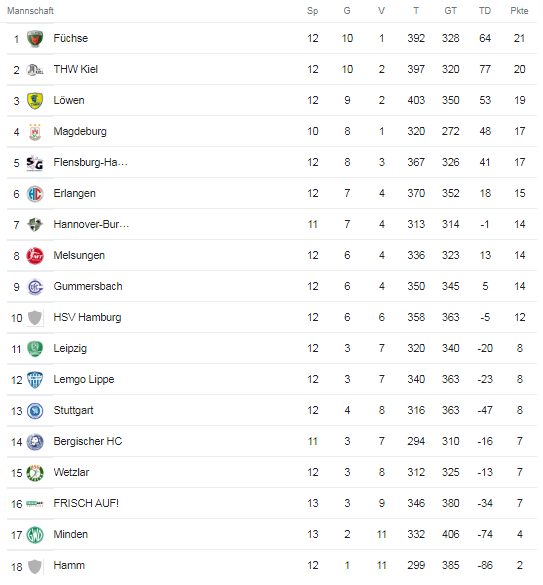543x585 pixels.
Task: Click the Füchse team logo
Action: [x=35, y=38]
